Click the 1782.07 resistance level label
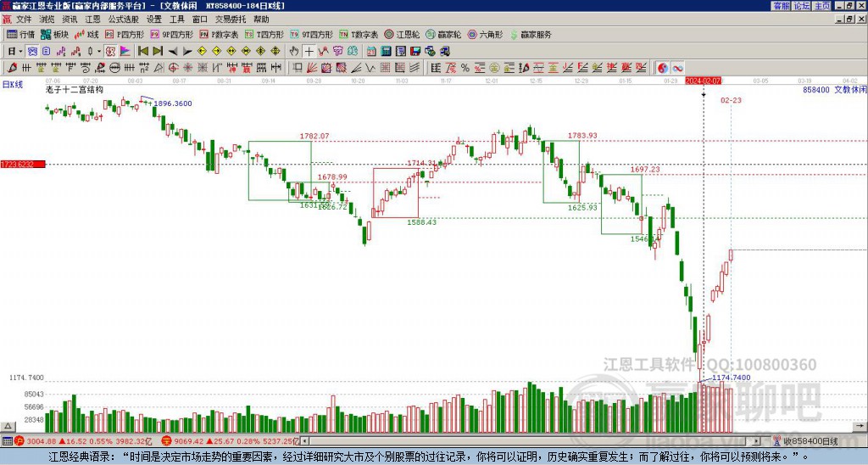Viewport: 868px width, 465px height. tap(314, 136)
